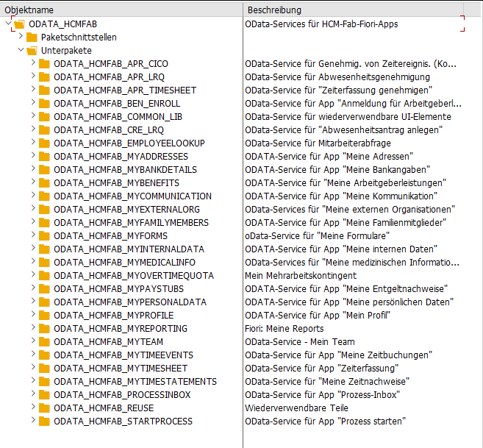Click folder icon of ODATA_HCMFAB_MYBENEFITS
483x448 pixels.
tap(44, 183)
